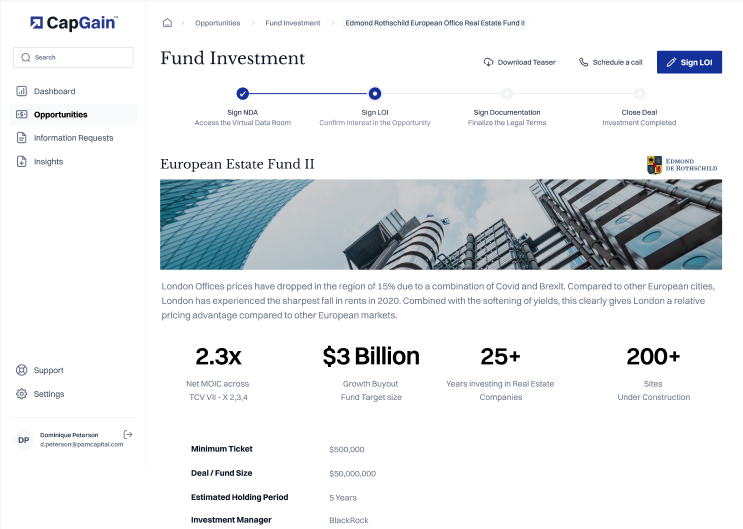Navigate to Fund Investment breadcrumb
Screen dimensions: 743x529
(x=293, y=22)
